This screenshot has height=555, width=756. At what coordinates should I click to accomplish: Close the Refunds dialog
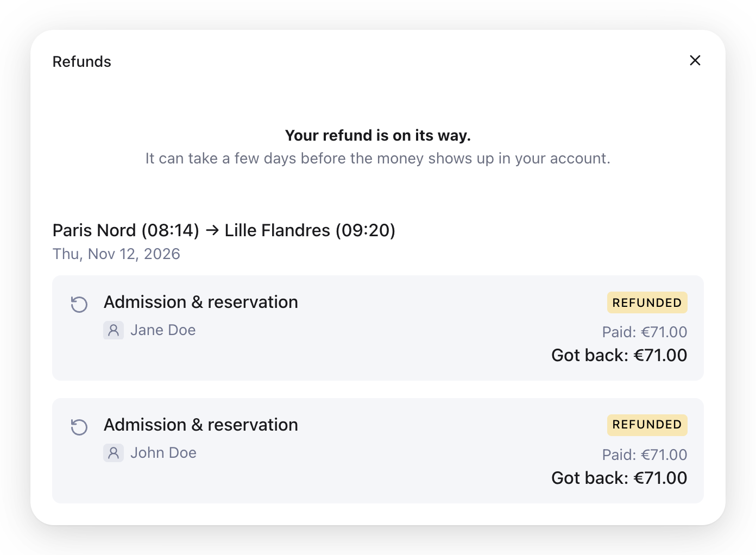(x=695, y=60)
